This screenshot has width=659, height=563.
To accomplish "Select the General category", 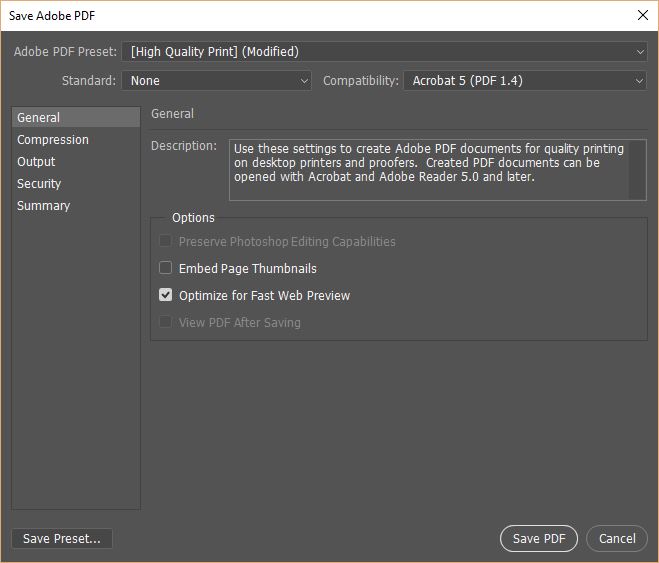I will [76, 117].
